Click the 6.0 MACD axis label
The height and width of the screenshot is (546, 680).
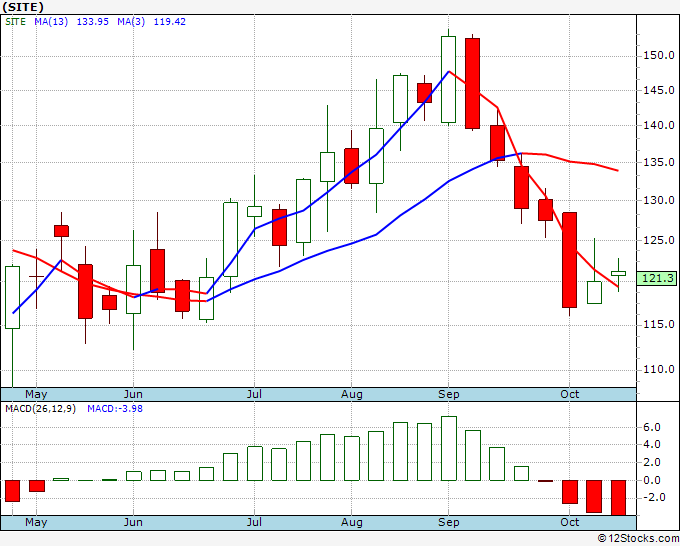[x=652, y=428]
